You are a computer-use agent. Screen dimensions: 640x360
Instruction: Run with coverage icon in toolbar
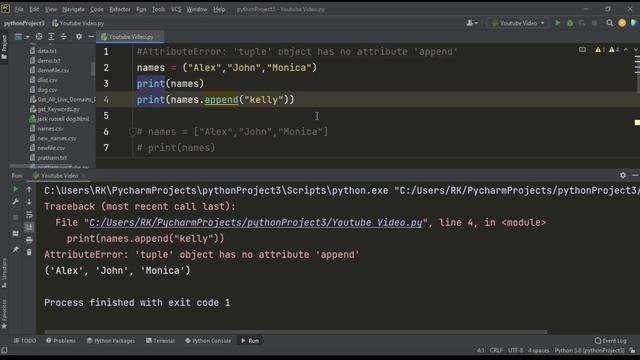coord(582,23)
